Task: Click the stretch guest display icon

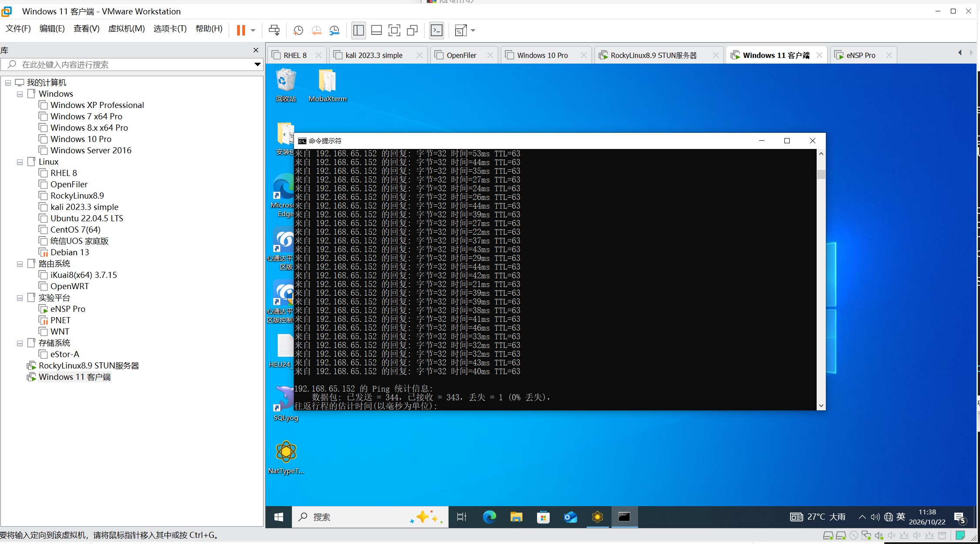Action: pos(461,30)
